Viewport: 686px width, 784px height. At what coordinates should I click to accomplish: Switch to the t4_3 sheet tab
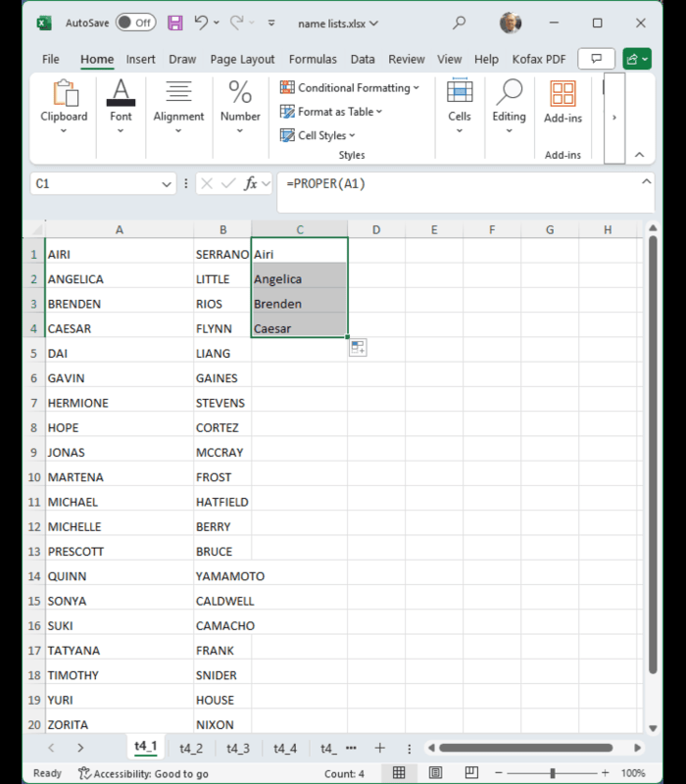tap(238, 748)
